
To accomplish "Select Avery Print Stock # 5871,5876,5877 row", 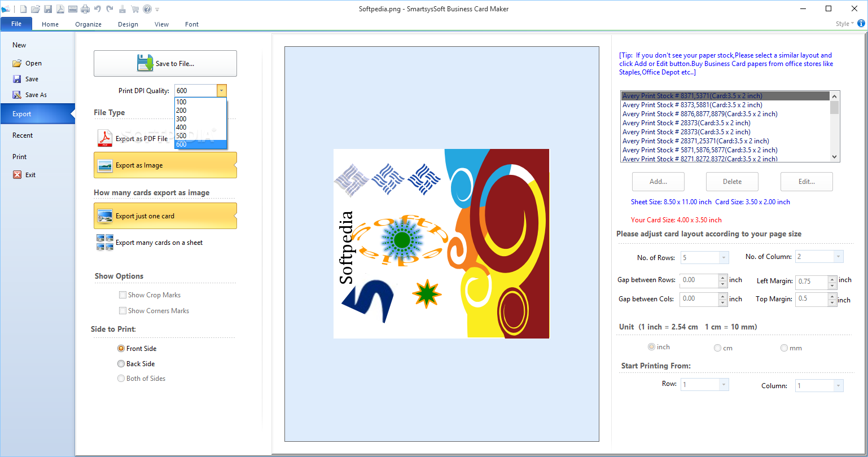I will point(725,150).
